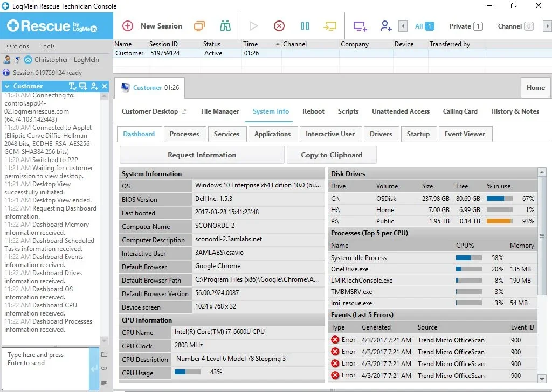End session with the red X toolbar icon
Screen dimensions: 552x392
[279, 26]
